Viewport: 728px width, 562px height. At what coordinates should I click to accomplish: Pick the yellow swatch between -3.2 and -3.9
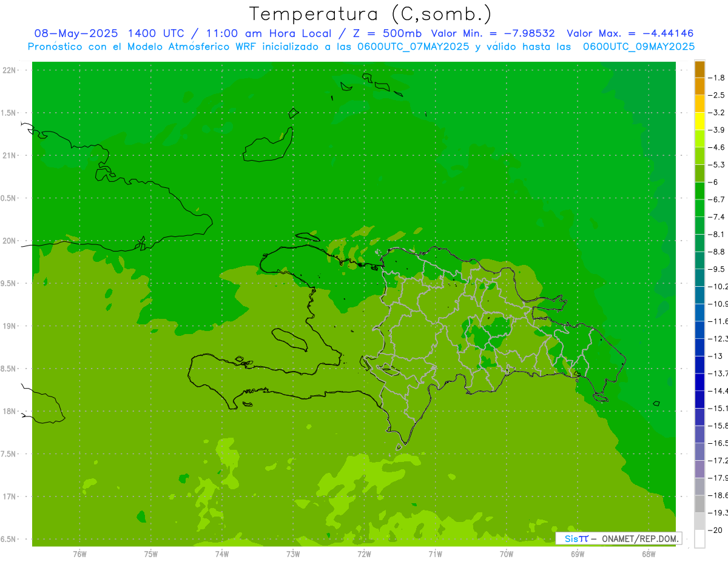[699, 121]
